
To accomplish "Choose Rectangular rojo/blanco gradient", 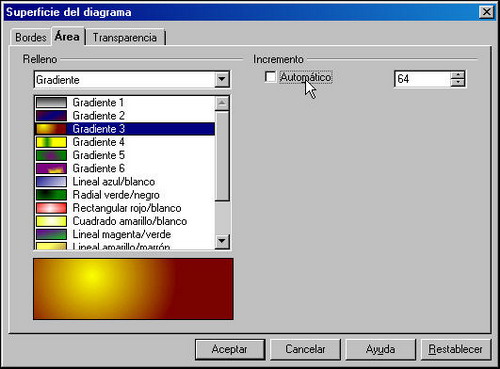I will [125, 208].
